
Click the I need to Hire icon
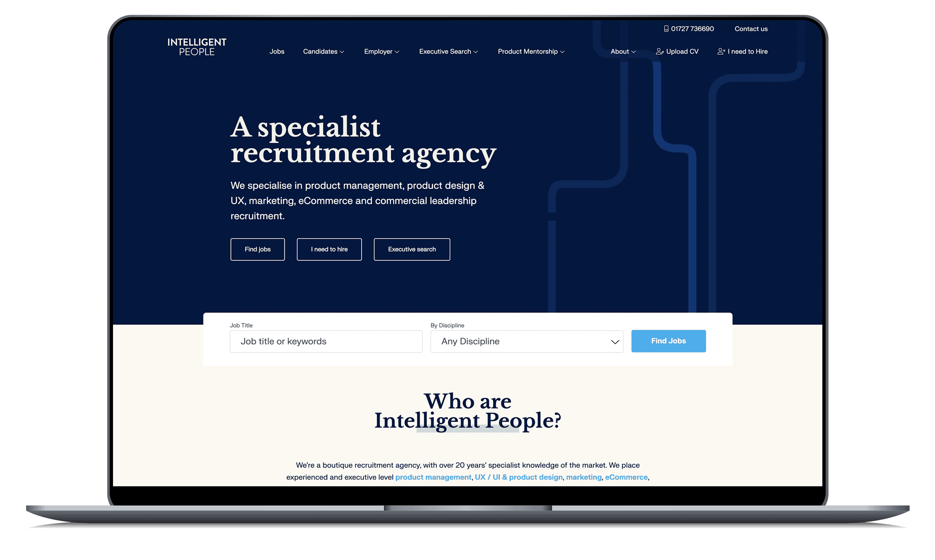722,51
